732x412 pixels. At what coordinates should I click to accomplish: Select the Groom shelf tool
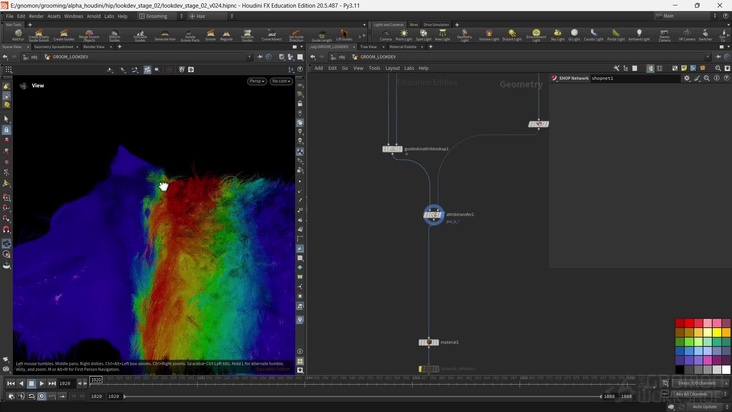[x=211, y=35]
